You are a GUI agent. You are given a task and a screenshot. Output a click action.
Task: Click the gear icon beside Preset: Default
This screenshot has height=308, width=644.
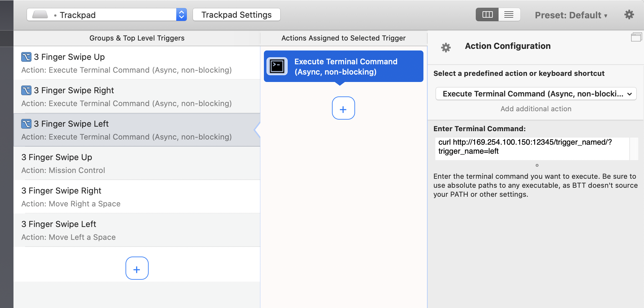coord(629,14)
